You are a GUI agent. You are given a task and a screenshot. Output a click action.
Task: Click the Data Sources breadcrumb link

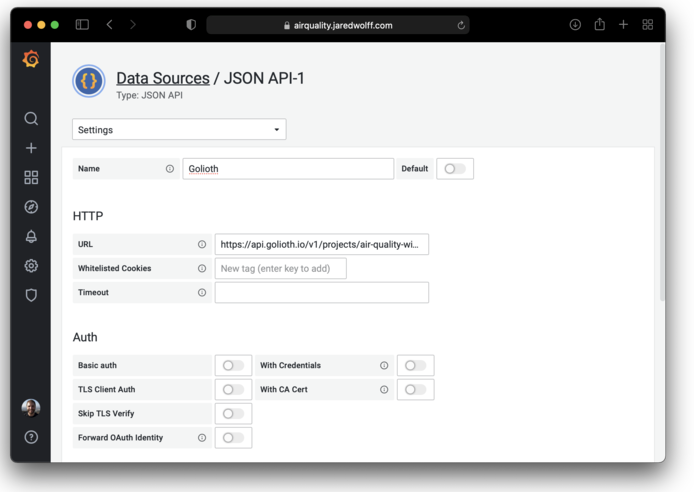click(162, 78)
